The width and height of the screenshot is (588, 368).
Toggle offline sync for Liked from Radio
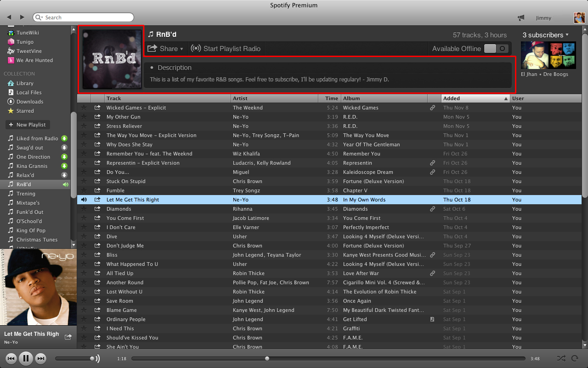65,138
